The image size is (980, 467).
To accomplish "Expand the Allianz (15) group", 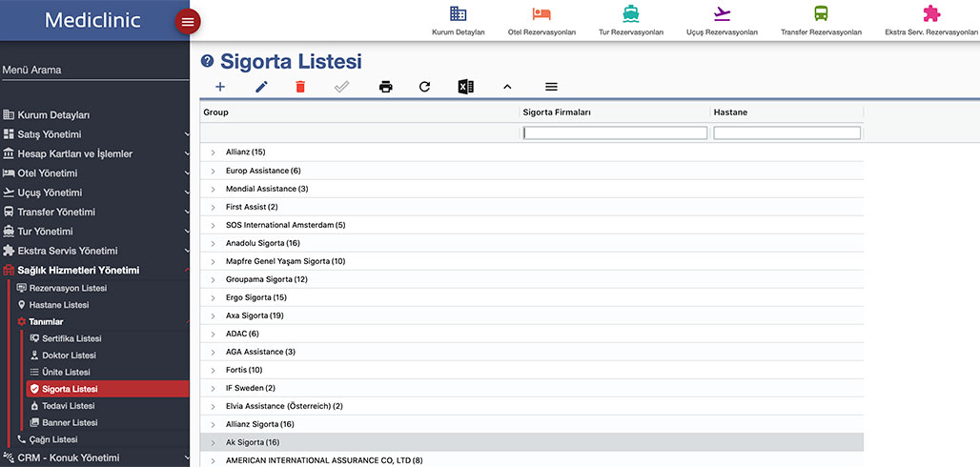I will [214, 152].
